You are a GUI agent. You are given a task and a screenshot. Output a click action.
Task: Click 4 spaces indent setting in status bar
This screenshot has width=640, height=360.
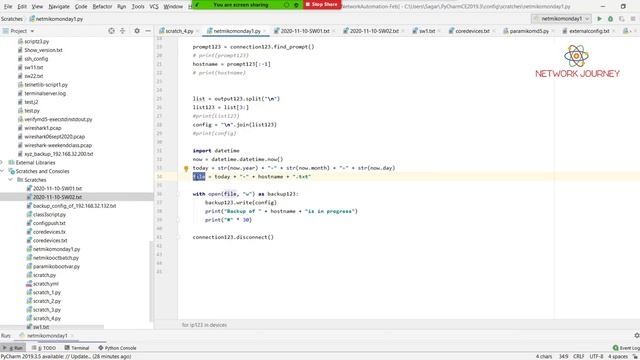[x=618, y=357]
